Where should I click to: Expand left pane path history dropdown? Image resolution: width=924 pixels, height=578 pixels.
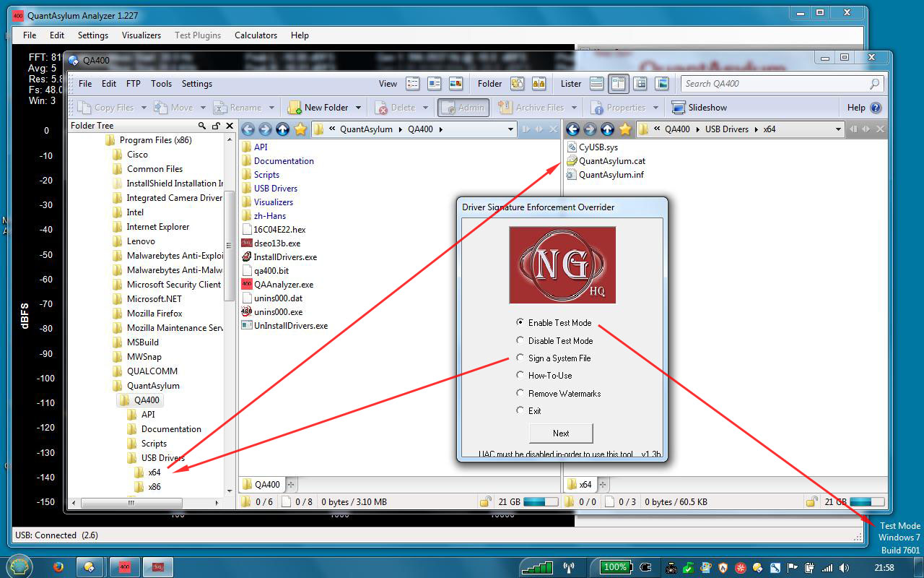[511, 129]
